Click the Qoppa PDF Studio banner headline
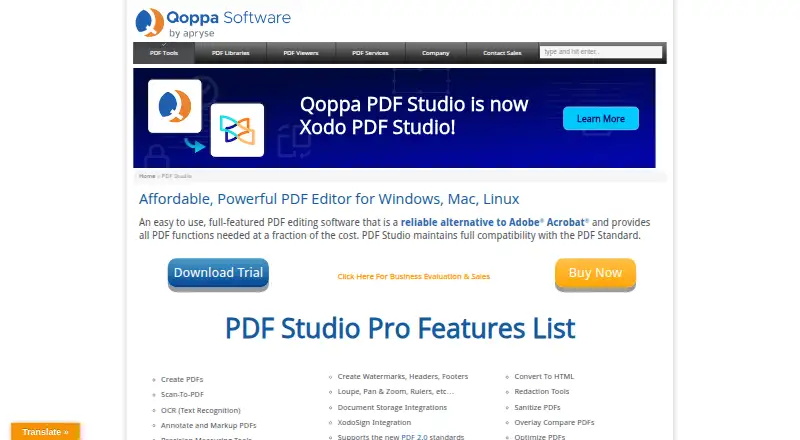Image resolution: width=800 pixels, height=440 pixels. 414,115
